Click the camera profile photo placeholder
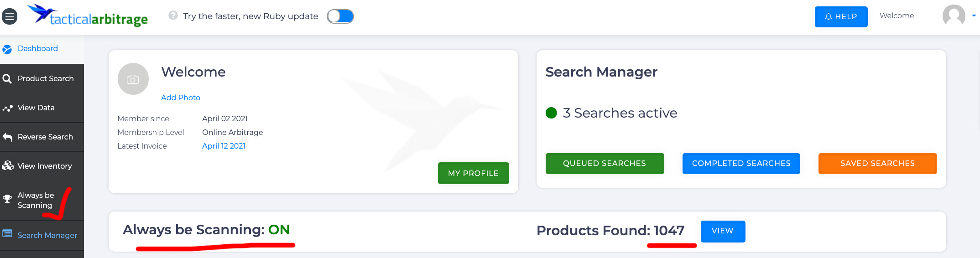The height and width of the screenshot is (258, 980). tap(133, 79)
